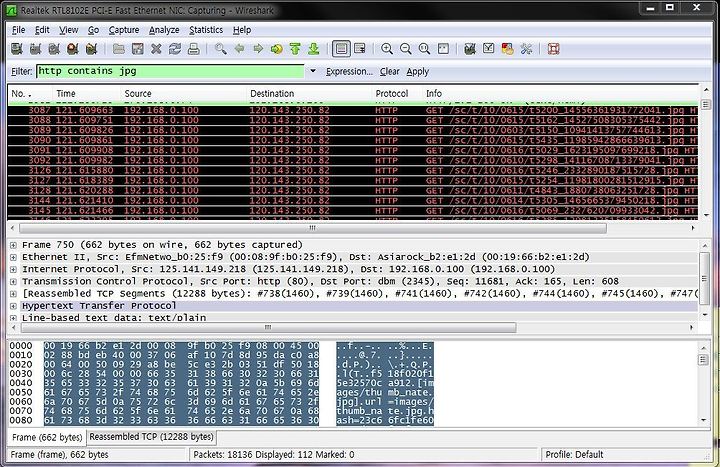The width and height of the screenshot is (720, 467).
Task: Focus the 'http contains jpg' filter field
Action: click(170, 71)
